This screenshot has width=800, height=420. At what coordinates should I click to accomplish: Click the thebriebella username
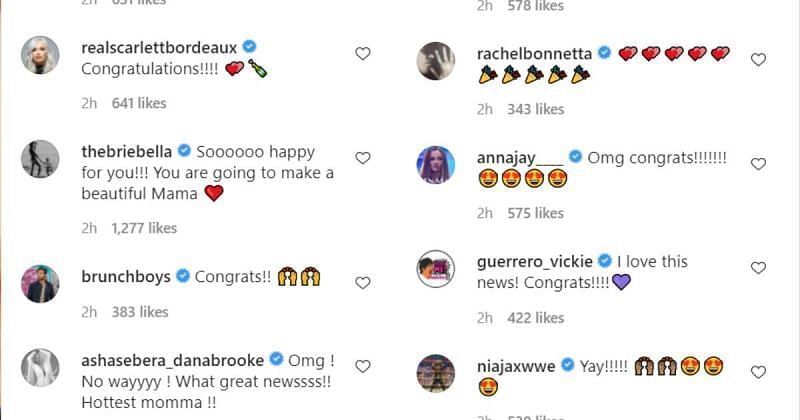pos(127,152)
